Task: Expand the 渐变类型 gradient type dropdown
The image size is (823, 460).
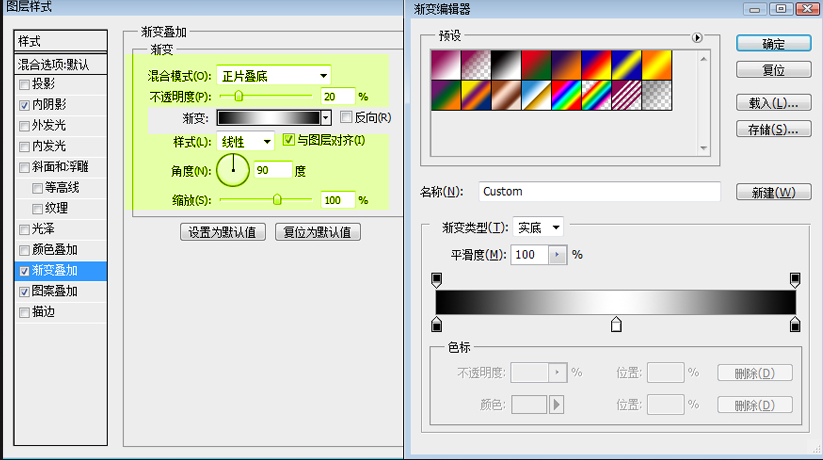Action: [x=538, y=228]
